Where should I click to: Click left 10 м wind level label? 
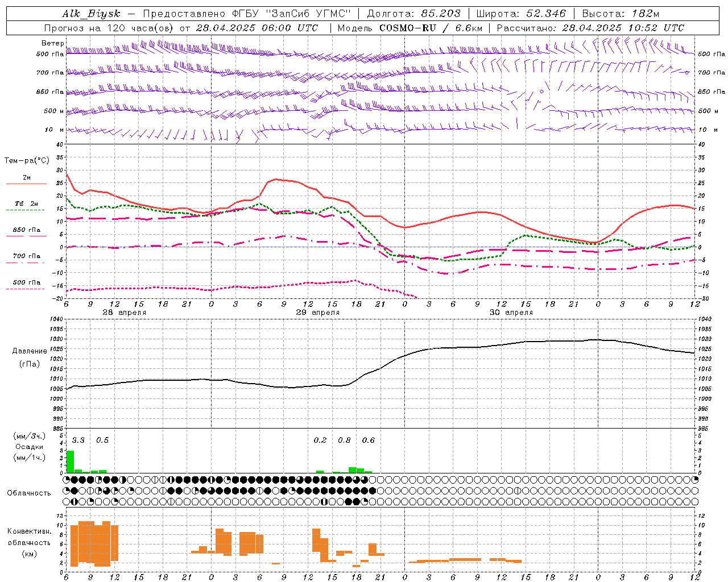55,130
